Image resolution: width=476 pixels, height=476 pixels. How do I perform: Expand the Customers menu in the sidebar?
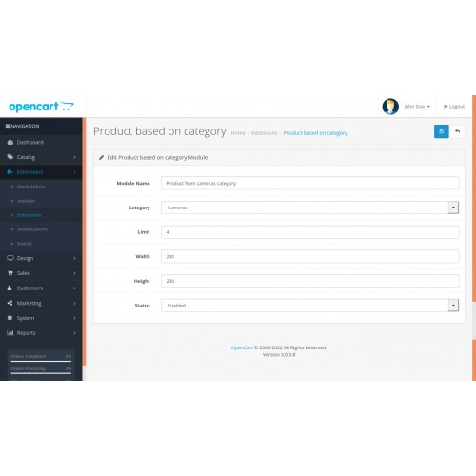tap(41, 288)
